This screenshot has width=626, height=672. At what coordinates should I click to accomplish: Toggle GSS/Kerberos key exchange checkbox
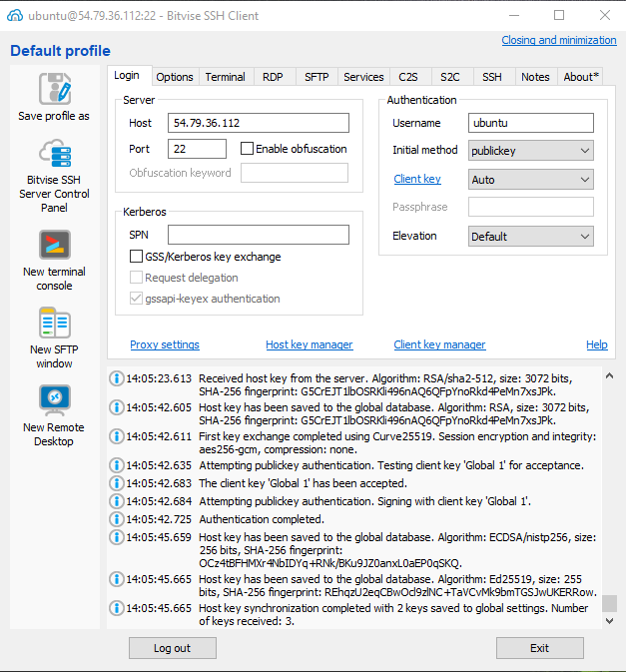[136, 257]
